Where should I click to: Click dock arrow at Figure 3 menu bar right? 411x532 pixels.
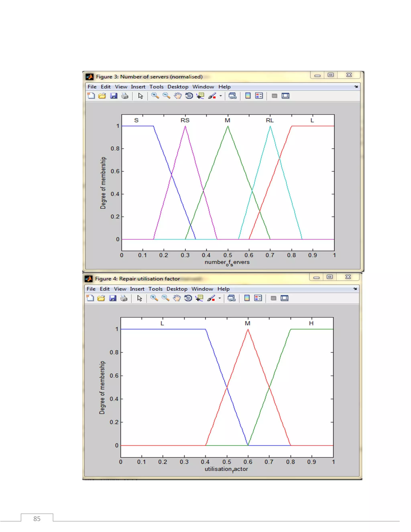356,87
